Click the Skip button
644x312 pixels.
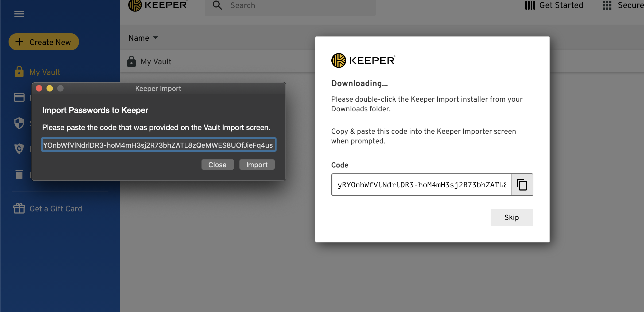(x=511, y=217)
